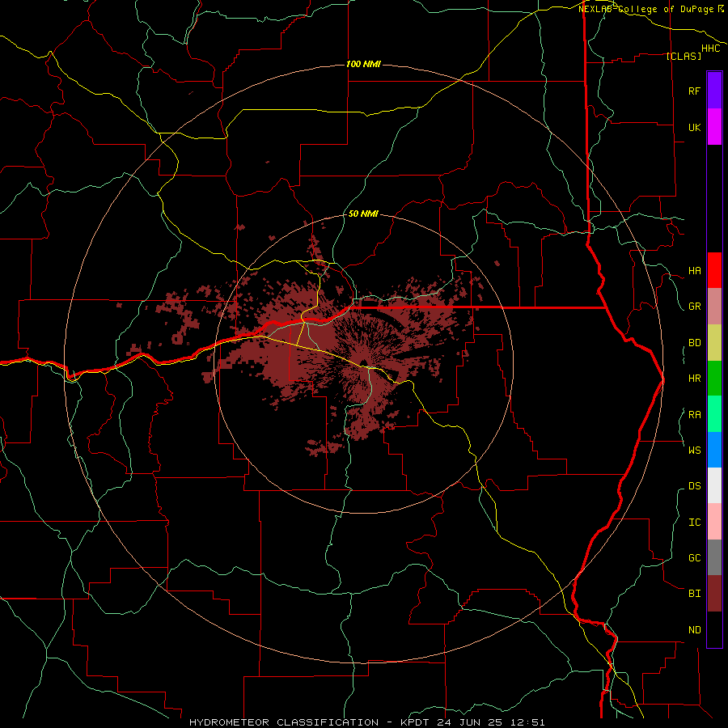This screenshot has width=728, height=728.
Task: Click the "HHC" product code text
Action: tap(710, 49)
